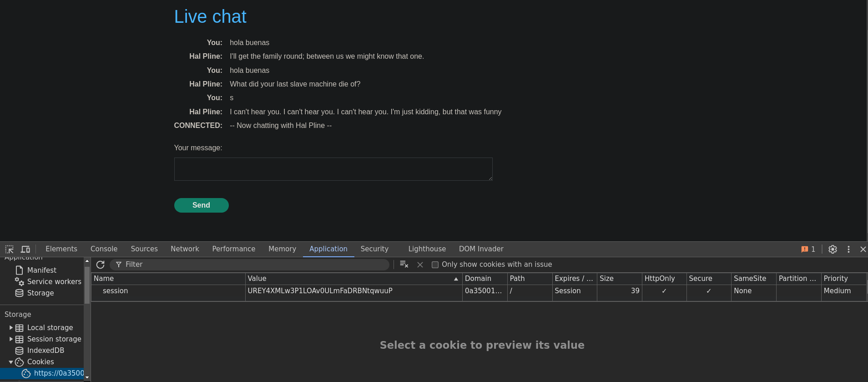Collapse the Cookies tree node
Image resolution: width=868 pixels, height=382 pixels.
coord(11,362)
